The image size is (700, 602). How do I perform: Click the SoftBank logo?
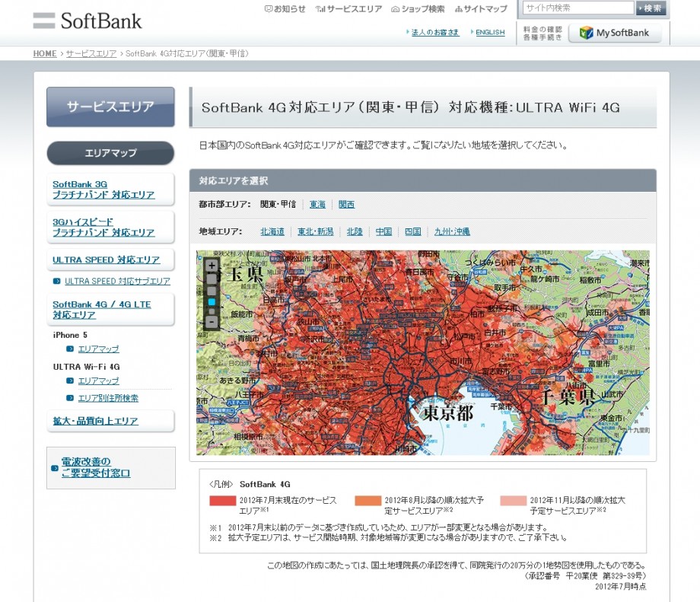tap(87, 21)
